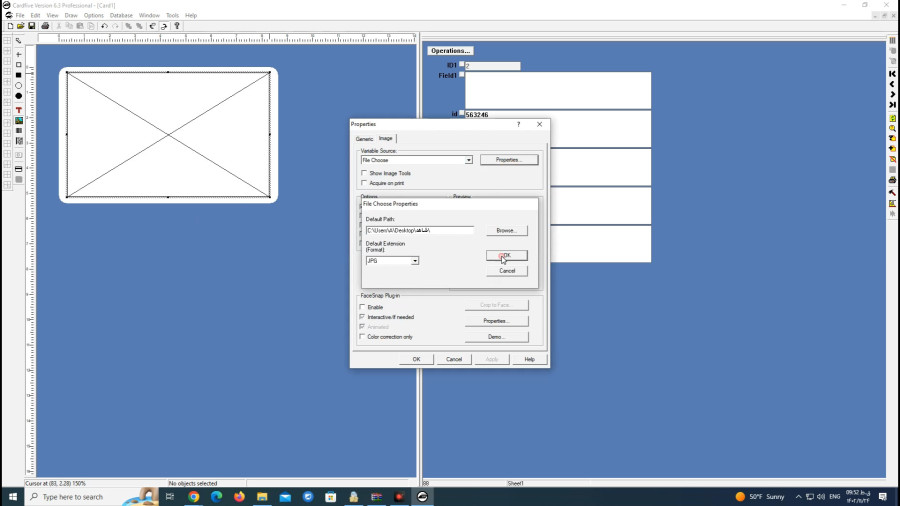Toggle the ID1 field checkbox
This screenshot has width=900, height=506.
461,64
